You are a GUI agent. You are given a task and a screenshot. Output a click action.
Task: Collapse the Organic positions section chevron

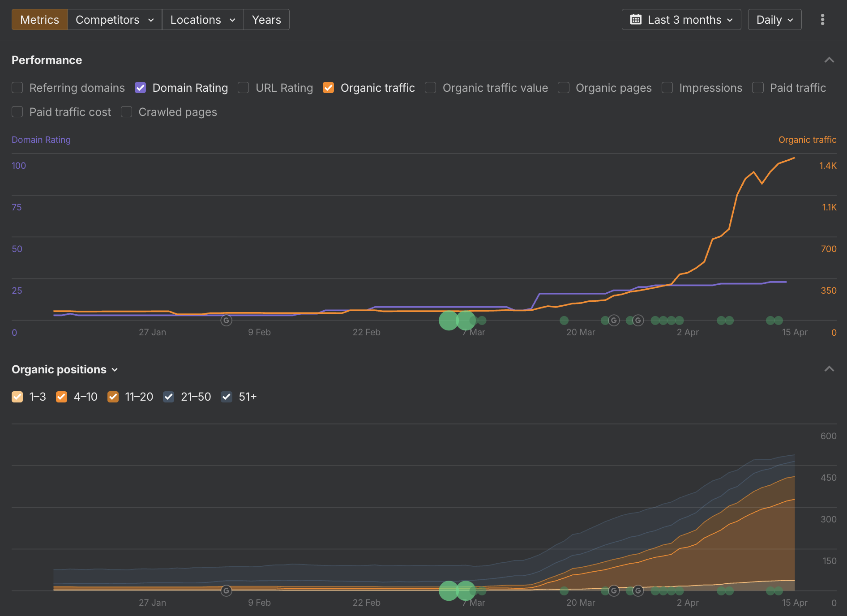coord(829,369)
